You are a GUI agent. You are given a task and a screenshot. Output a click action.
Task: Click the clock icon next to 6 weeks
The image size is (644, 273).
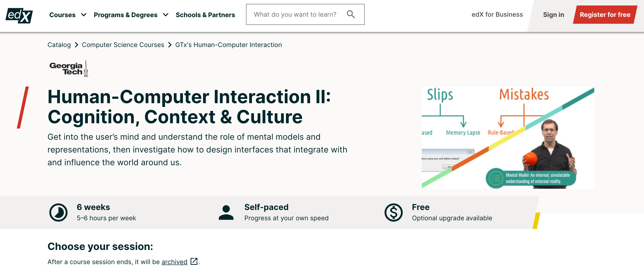[58, 212]
